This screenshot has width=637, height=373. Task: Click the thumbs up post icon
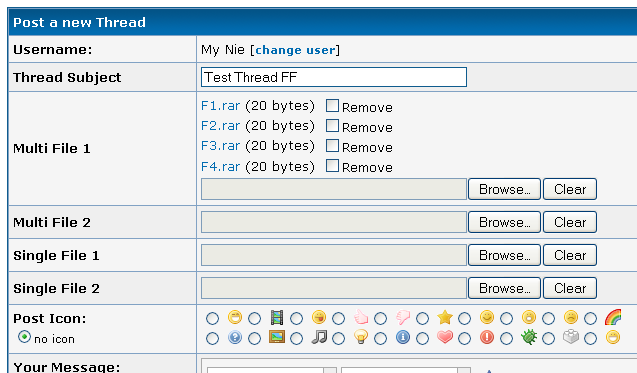click(x=361, y=317)
